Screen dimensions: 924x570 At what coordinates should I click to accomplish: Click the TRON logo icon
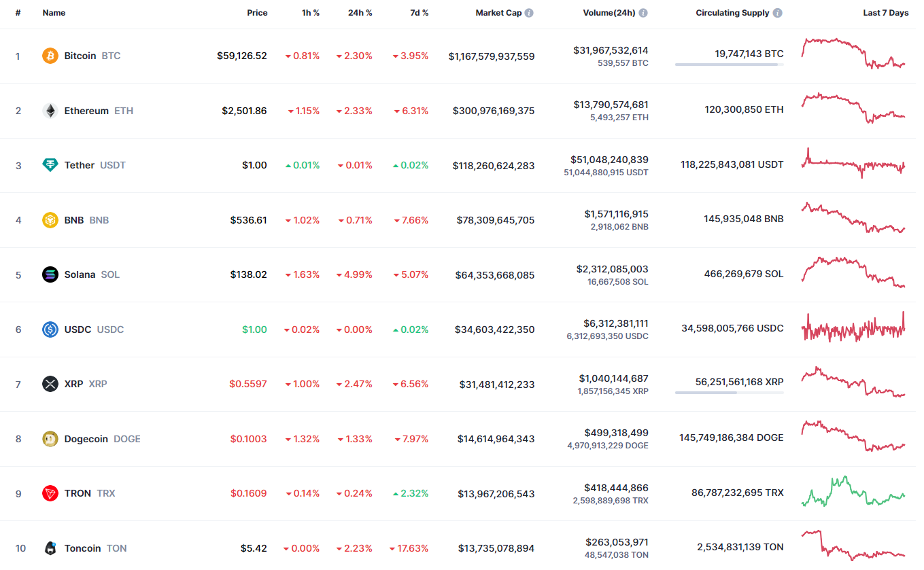pos(50,493)
